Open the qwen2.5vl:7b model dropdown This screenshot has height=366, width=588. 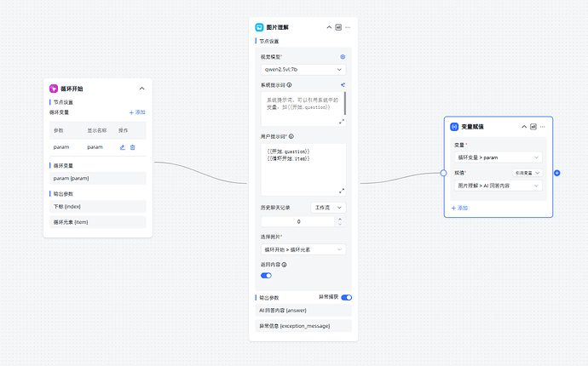pos(303,69)
